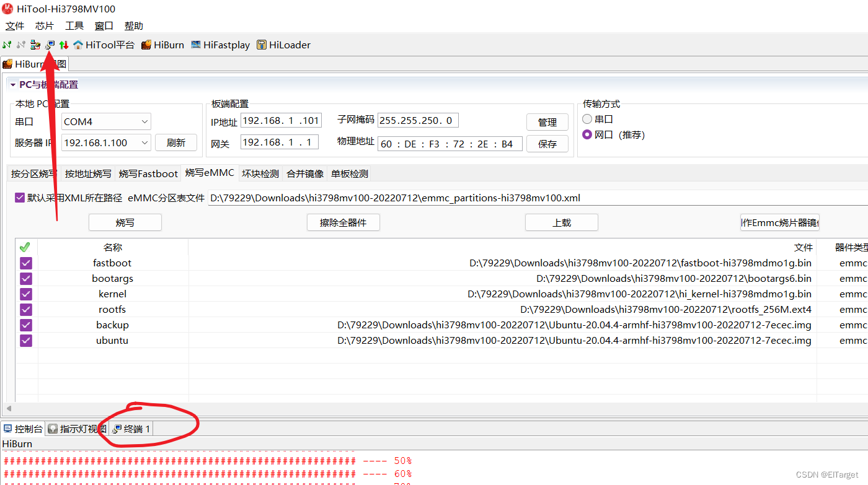This screenshot has width=868, height=485.
Task: Open the 文件 menu
Action: (15, 25)
